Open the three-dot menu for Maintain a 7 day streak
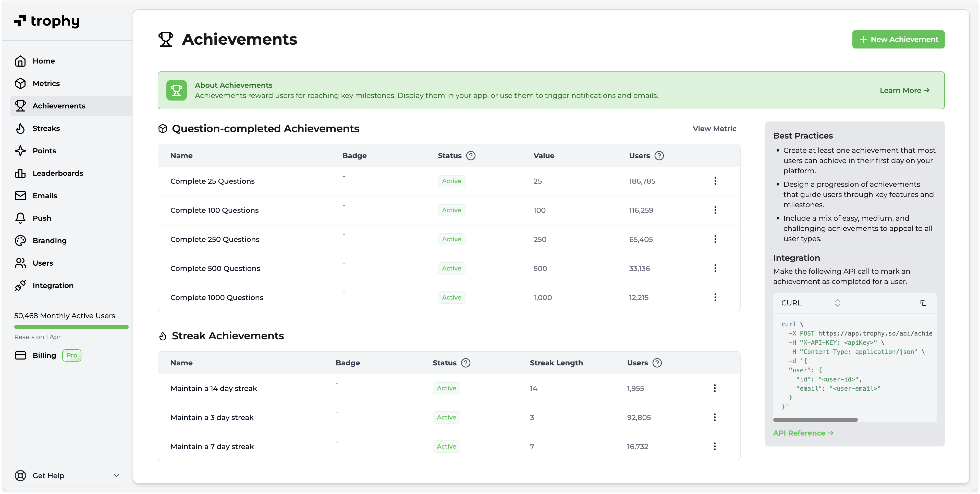Screen dimensions: 980x494 (715, 447)
